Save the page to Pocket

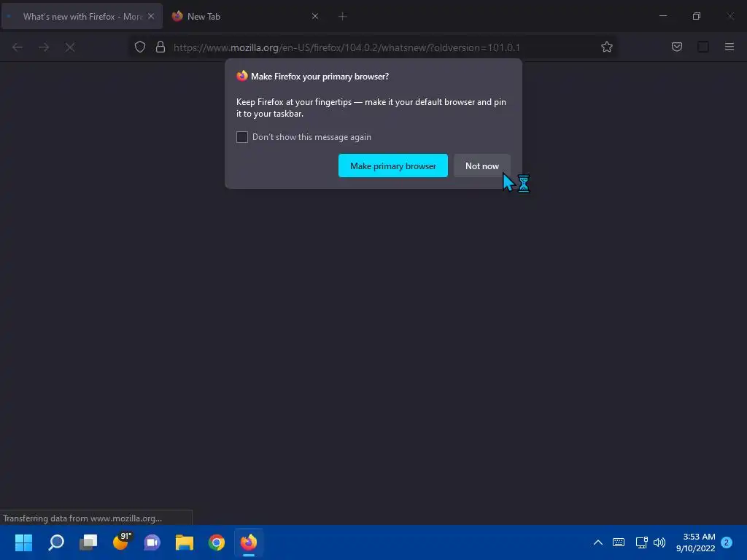tap(677, 47)
